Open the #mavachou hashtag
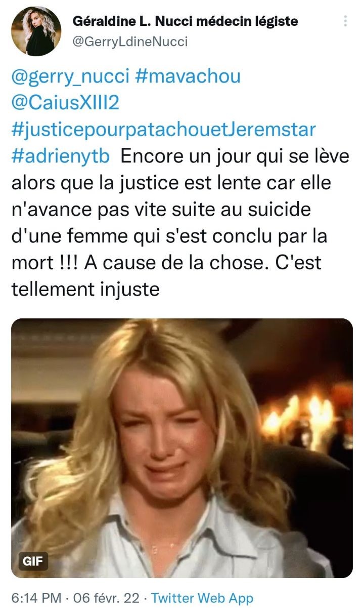 pyautogui.click(x=188, y=76)
